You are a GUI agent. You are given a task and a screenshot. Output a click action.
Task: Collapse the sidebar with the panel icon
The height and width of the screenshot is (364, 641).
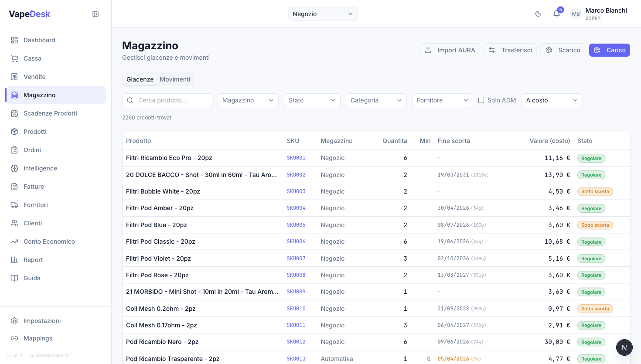pos(95,14)
